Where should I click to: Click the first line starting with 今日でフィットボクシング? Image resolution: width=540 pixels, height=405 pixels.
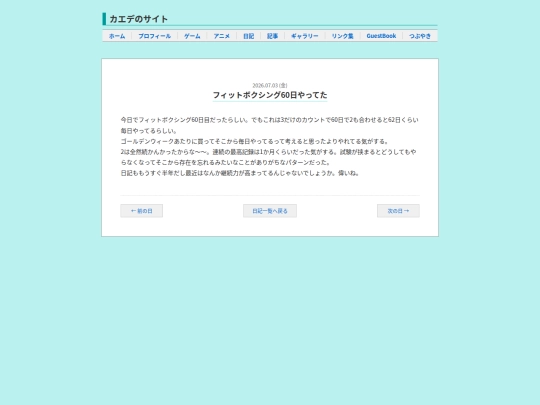[x=269, y=120]
